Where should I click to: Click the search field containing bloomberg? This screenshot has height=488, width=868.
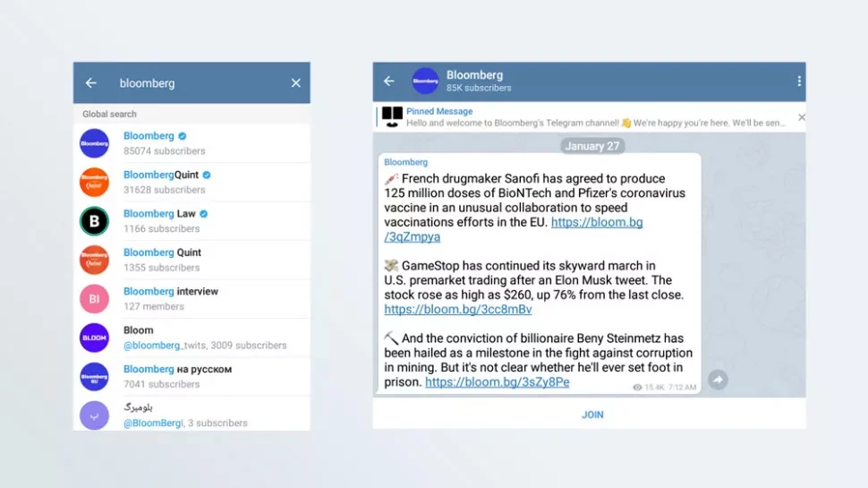197,83
